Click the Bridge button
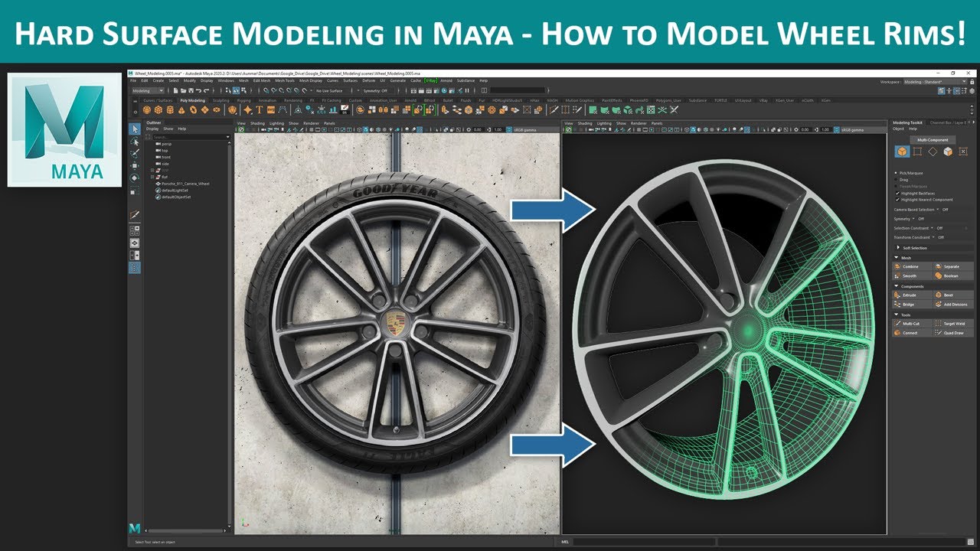Image resolution: width=980 pixels, height=551 pixels. [x=911, y=304]
